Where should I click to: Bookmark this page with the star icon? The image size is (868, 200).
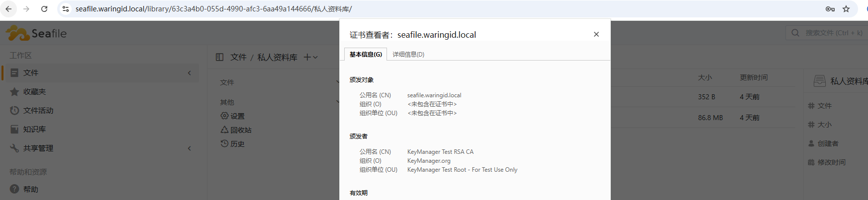pyautogui.click(x=846, y=9)
